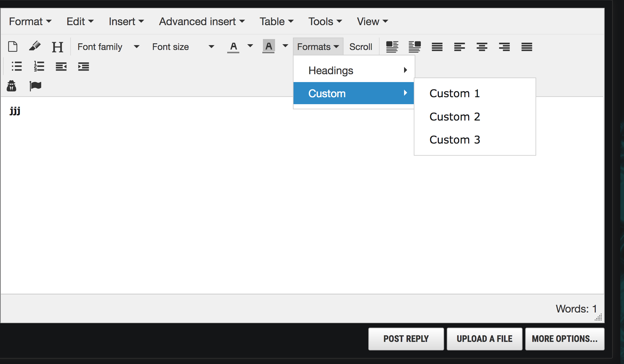
Task: Toggle align right
Action: coord(504,47)
